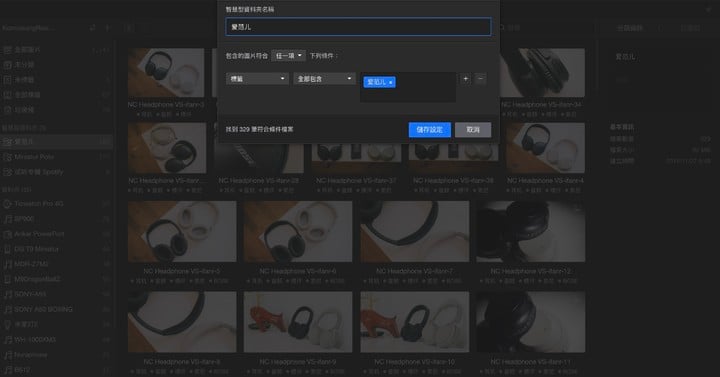720x377 pixels.
Task: Open thumbnail NC Headphone VS-ifanr-28
Action: (259, 158)
